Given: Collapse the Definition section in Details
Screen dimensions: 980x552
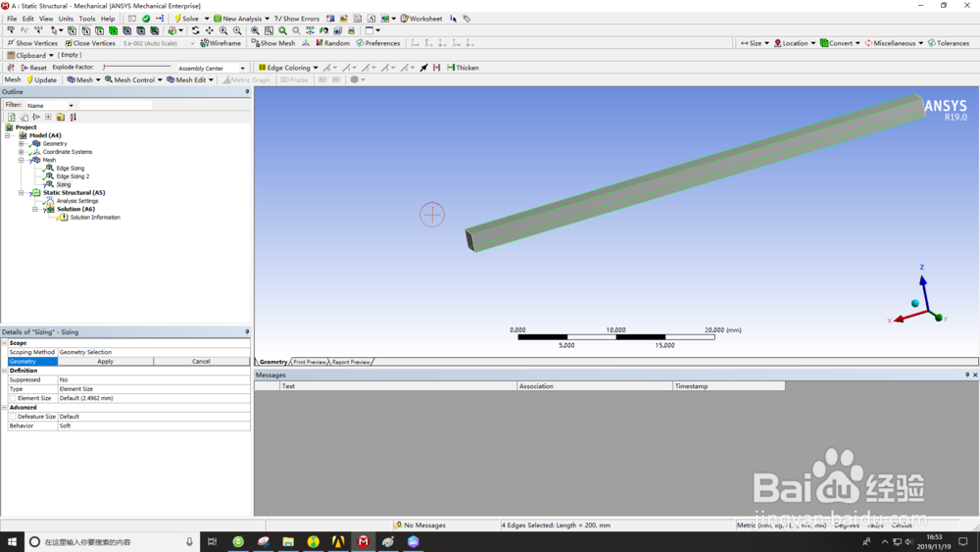Looking at the screenshot, I should [4, 371].
